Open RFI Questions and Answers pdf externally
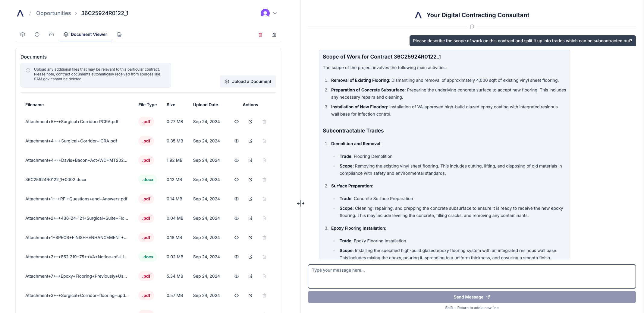 pyautogui.click(x=250, y=199)
